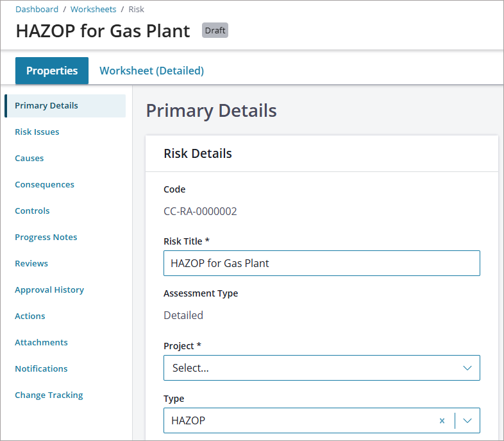
Task: View Approval History section
Action: click(x=49, y=290)
